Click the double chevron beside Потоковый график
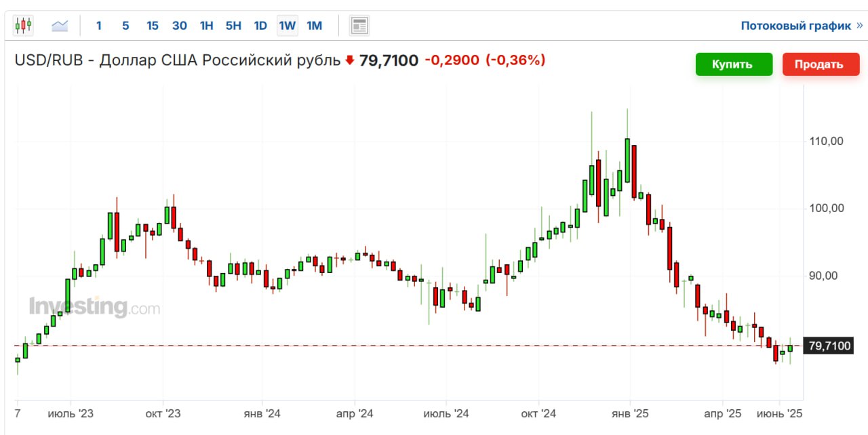Viewport: 868px width, 435px height. pos(859,26)
